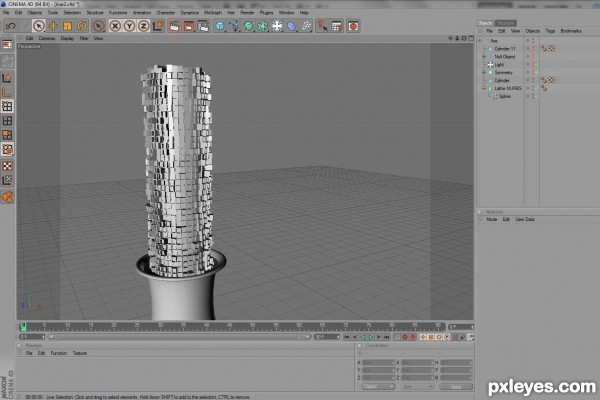The width and height of the screenshot is (600, 400).
Task: Select Model mode icon in left palette
Action: [x=7, y=78]
